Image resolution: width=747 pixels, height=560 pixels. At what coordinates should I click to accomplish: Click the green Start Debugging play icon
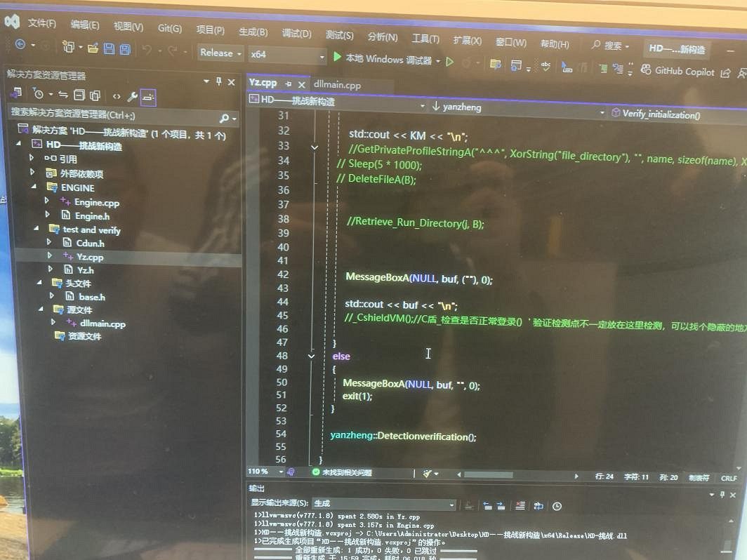[x=338, y=58]
